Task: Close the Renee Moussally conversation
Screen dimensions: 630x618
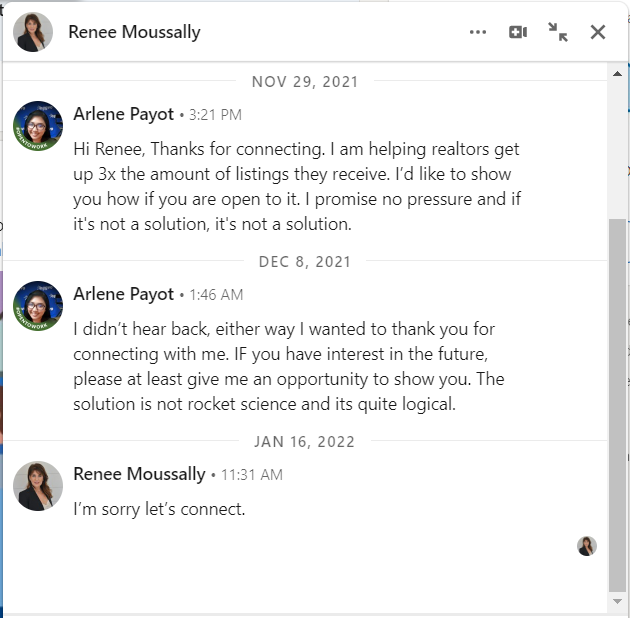Action: tap(598, 32)
